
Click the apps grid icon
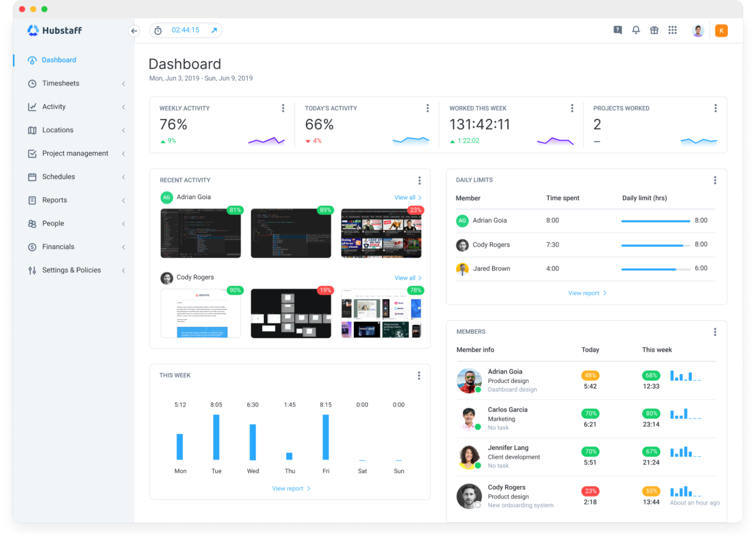(672, 30)
